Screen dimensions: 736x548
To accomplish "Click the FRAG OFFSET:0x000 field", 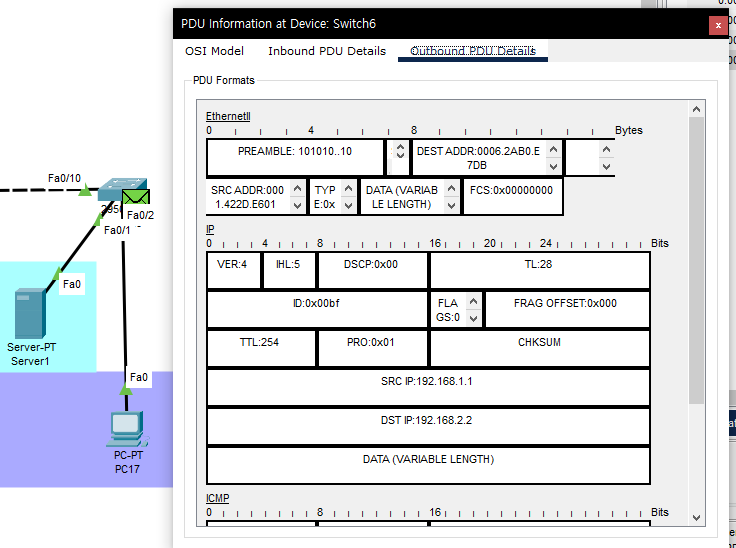I will 567,309.
